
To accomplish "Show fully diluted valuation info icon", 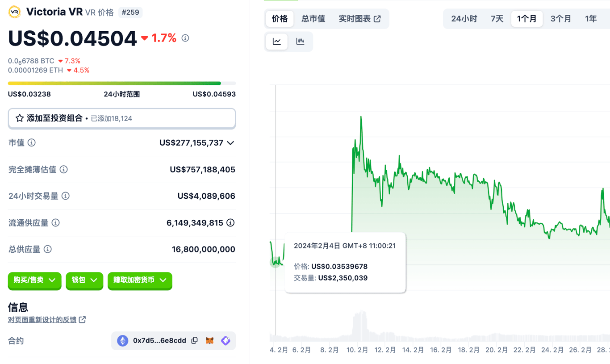I will pos(64,170).
